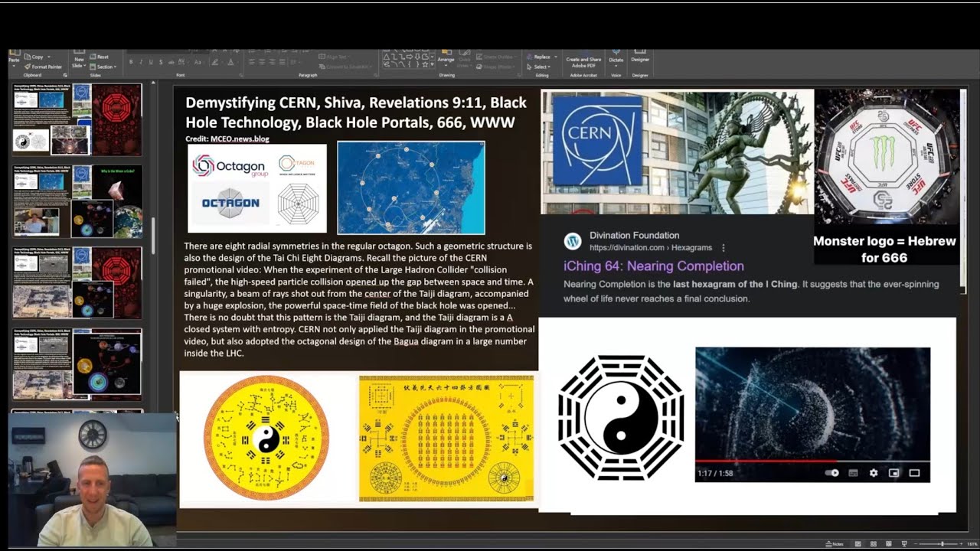Open the Quick Styles gallery

[x=465, y=60]
